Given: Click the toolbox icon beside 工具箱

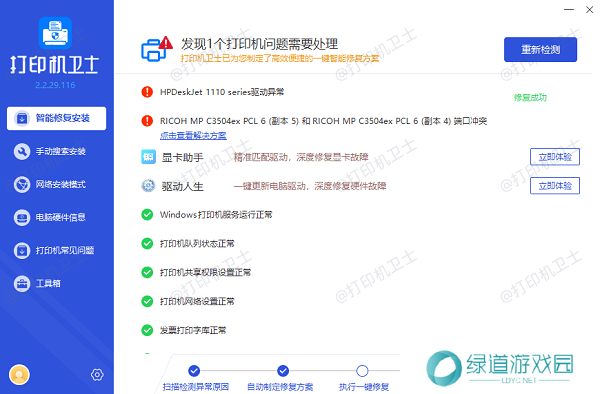Looking at the screenshot, I should point(22,283).
